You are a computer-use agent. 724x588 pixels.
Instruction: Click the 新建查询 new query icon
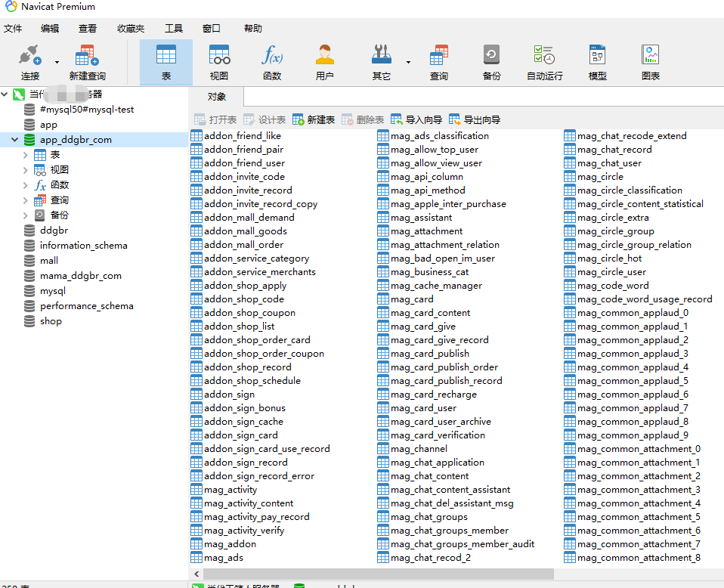87,63
